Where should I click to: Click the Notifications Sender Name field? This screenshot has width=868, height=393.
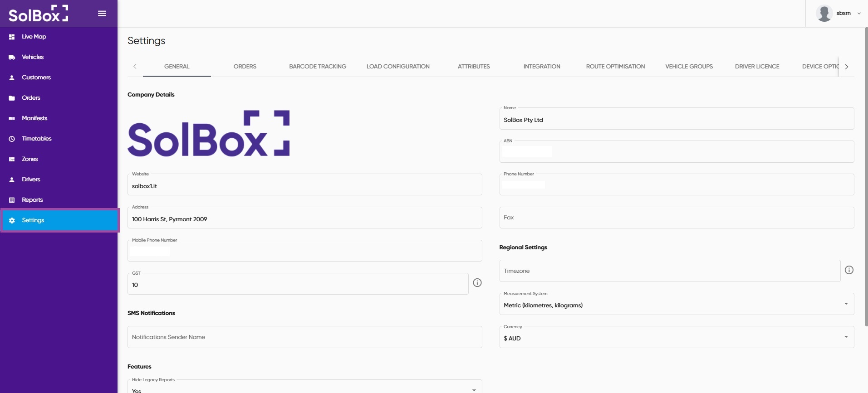coord(304,337)
